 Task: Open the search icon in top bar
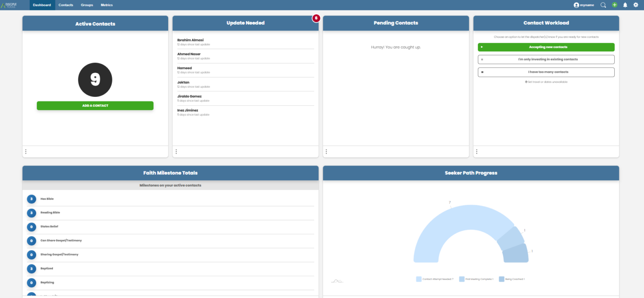tap(603, 5)
